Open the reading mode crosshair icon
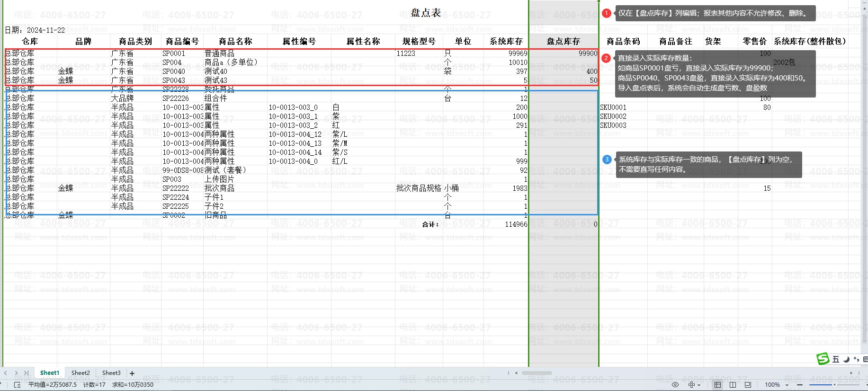The height and width of the screenshot is (391, 868). (x=692, y=385)
